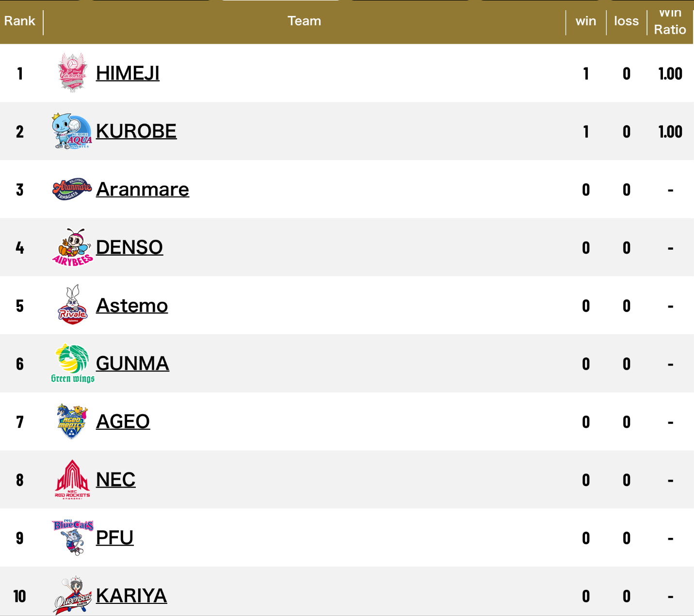Click the Aranmare Yamagata logo
This screenshot has height=616, width=694.
(72, 189)
